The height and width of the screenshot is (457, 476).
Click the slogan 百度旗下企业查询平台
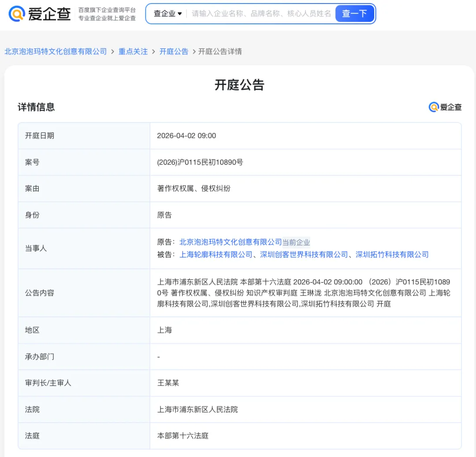pyautogui.click(x=107, y=10)
